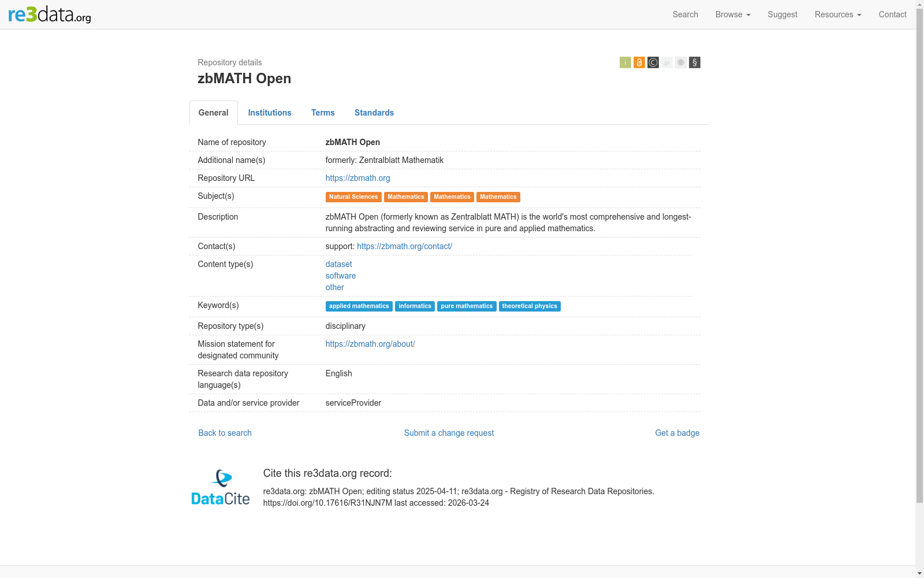Click the page's vertical scrollbar thumb
This screenshot has height=578, width=924.
[919, 256]
